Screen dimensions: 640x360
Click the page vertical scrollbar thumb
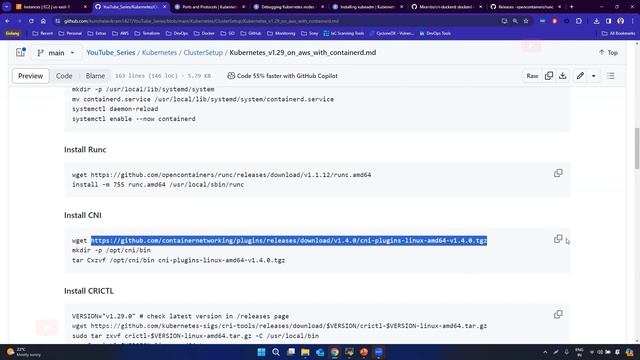point(637,148)
